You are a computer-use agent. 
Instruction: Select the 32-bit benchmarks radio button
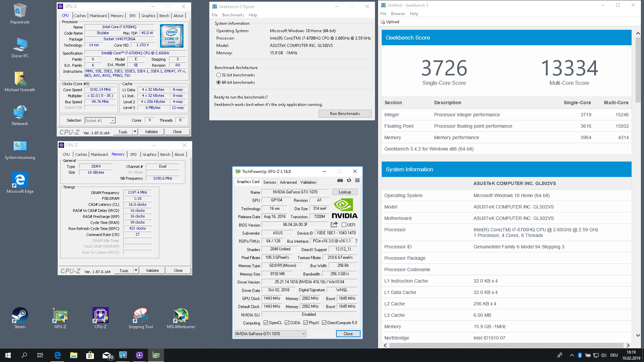[218, 75]
